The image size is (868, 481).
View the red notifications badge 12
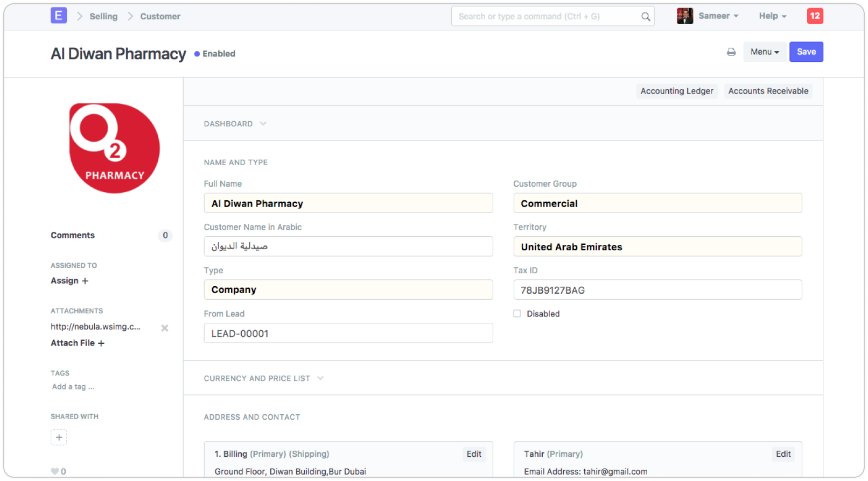coord(815,16)
